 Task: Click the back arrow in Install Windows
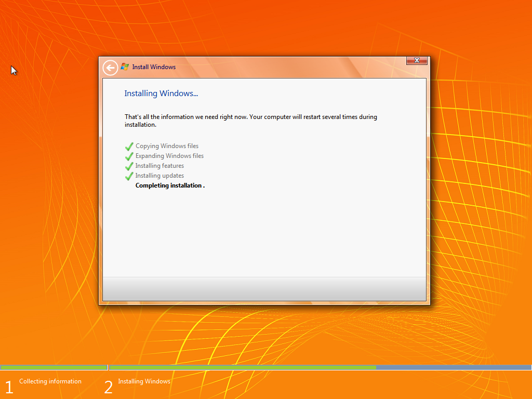110,68
